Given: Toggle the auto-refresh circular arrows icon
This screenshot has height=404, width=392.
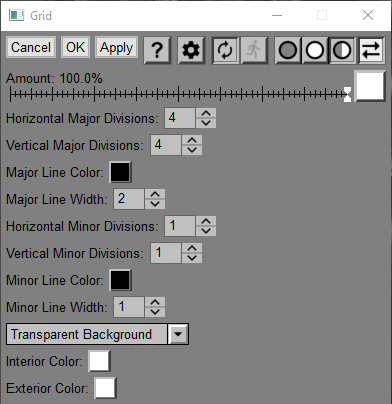Looking at the screenshot, I should pos(225,50).
